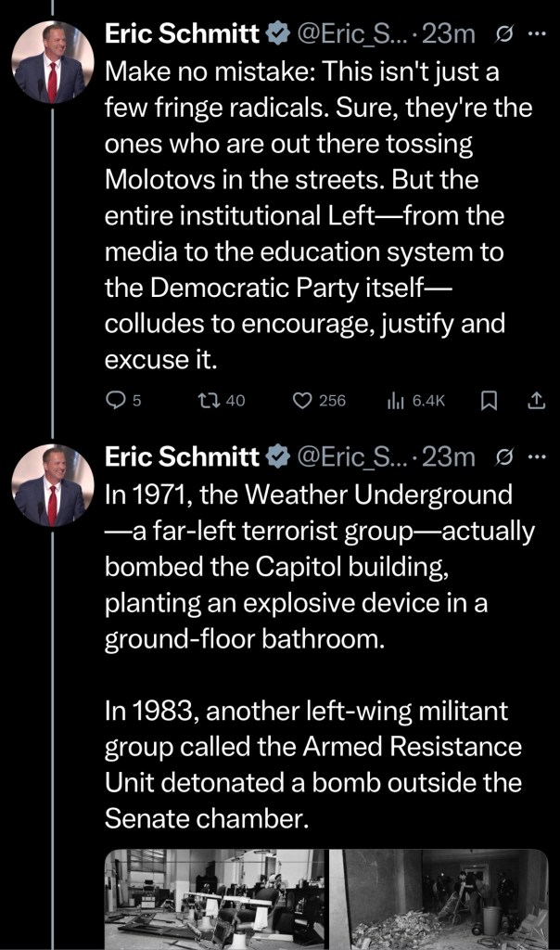Open more options on the first tweet
The height and width of the screenshot is (950, 560).
537,35
